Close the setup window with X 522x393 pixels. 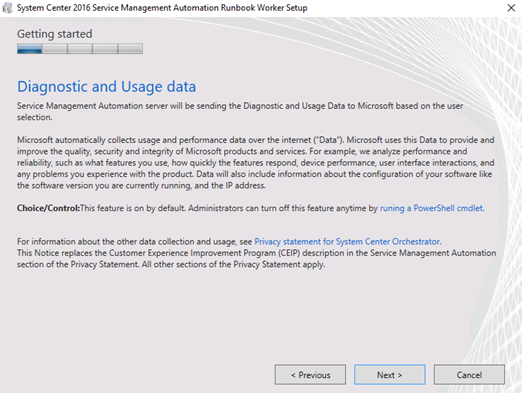point(511,8)
